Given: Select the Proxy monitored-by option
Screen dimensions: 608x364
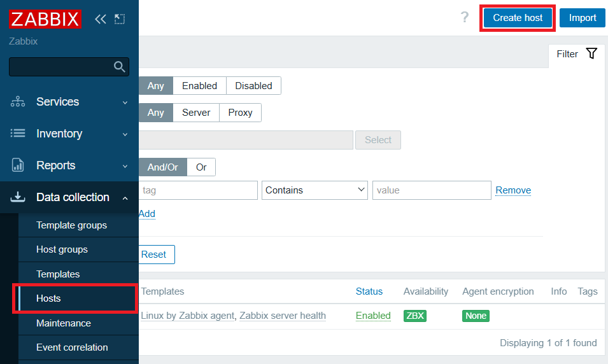Looking at the screenshot, I should 240,113.
